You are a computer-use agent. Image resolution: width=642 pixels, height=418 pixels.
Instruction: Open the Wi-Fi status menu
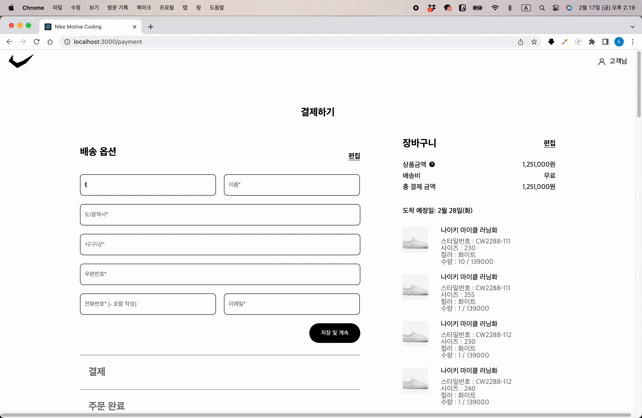[x=495, y=8]
